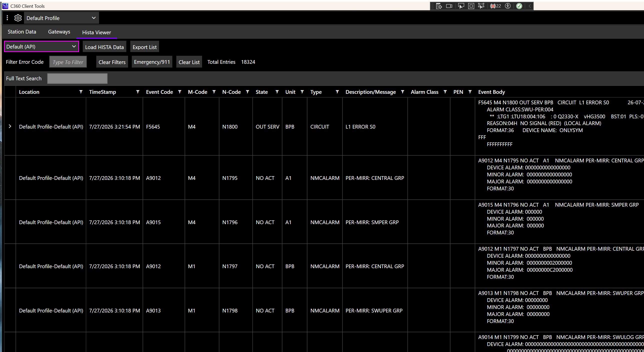Open Live Visual Tree debug icon
The height and width of the screenshot is (352, 644).
[x=439, y=6]
